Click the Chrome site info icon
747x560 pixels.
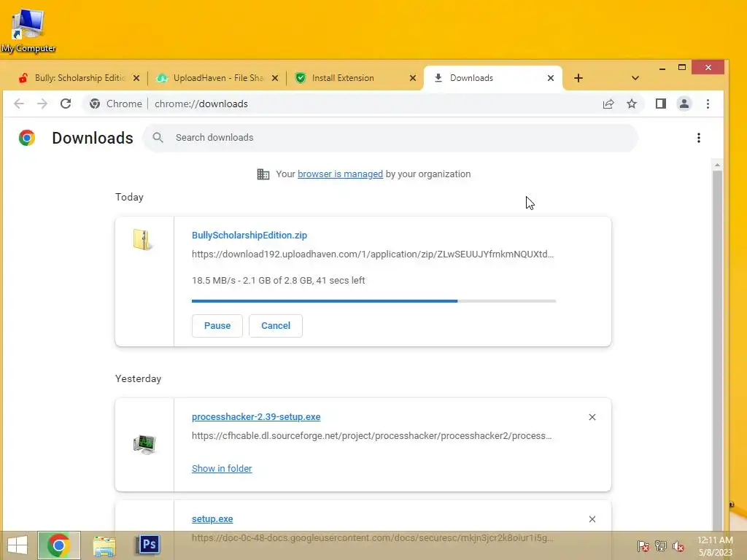click(95, 104)
